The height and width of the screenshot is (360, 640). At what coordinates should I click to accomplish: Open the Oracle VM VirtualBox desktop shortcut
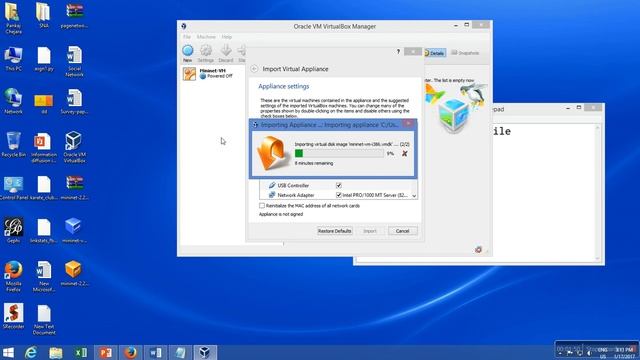pos(74,147)
